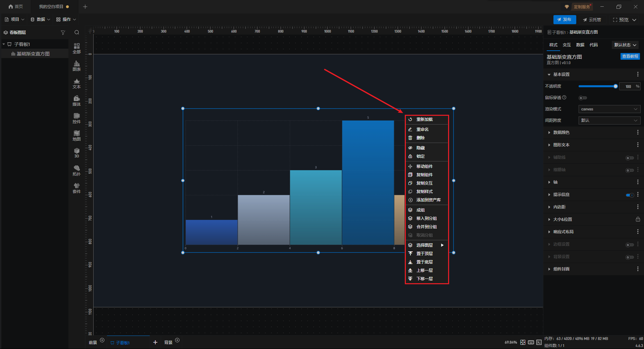
Task: Open the 媒体 media component category
Action: coord(76,101)
